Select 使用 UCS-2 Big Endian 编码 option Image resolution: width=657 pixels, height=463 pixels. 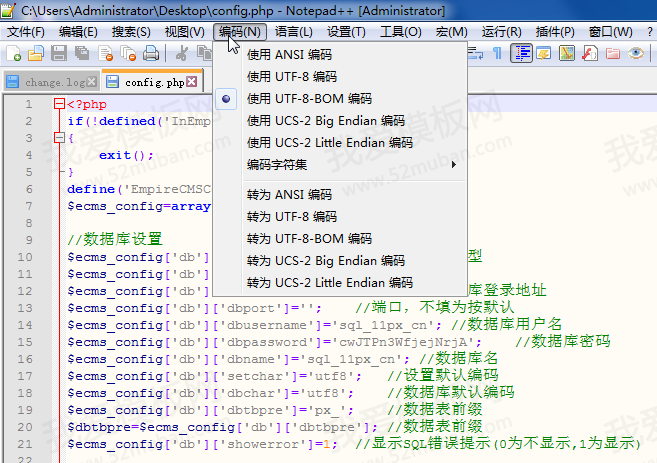340,121
